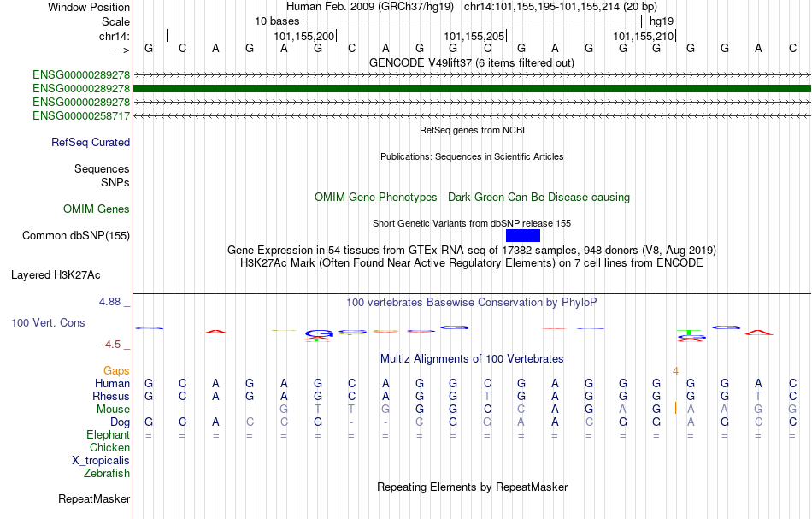The height and width of the screenshot is (519, 812).
Task: Select the SNPs track label
Action: (x=115, y=182)
